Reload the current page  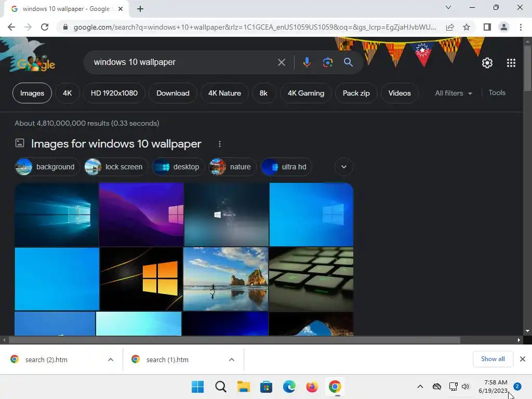click(x=45, y=27)
